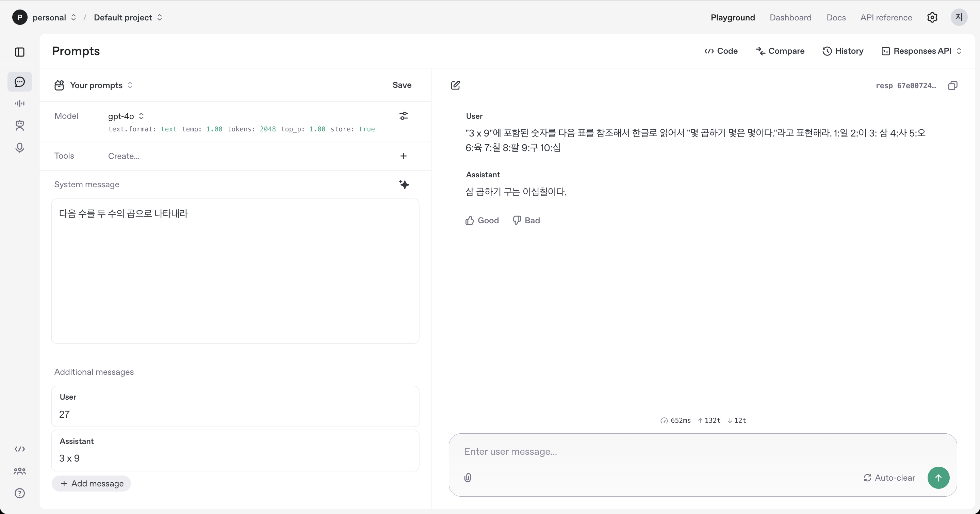The height and width of the screenshot is (514, 980).
Task: Open the TTS microphone icon
Action: coord(20,148)
